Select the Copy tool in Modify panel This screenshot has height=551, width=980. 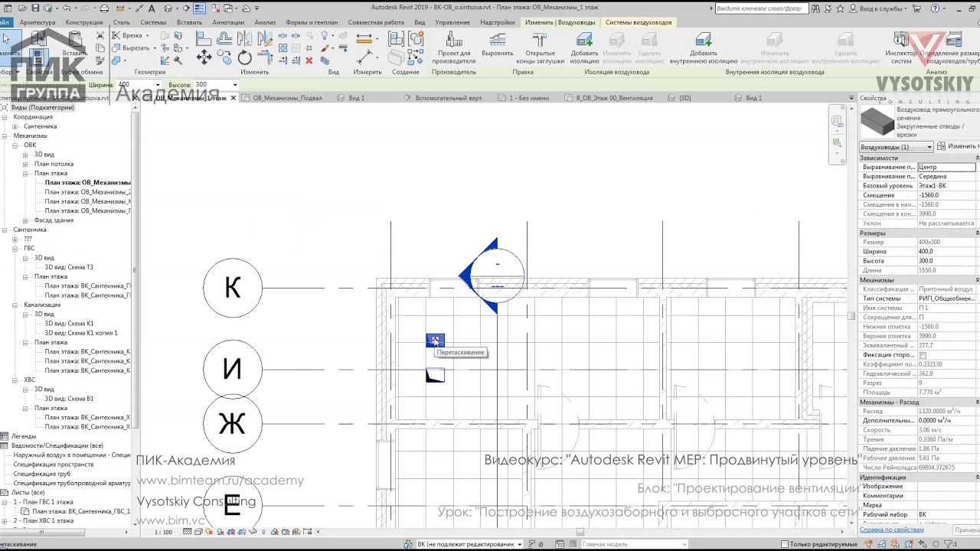pos(224,57)
